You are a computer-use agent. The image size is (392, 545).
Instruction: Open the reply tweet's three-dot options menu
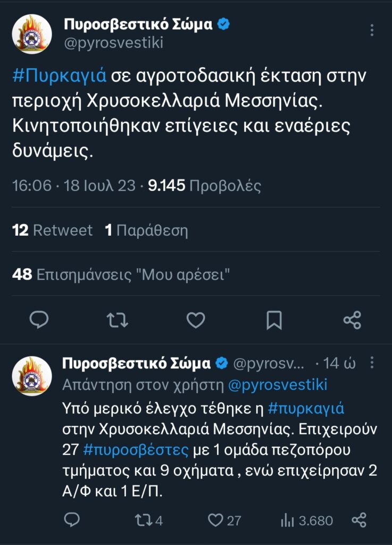coord(372,362)
